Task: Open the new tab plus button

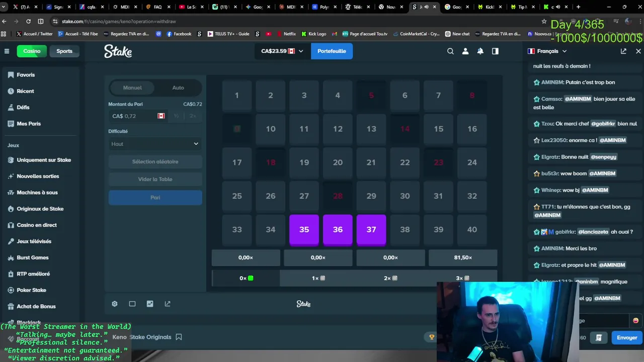Action: tap(578, 7)
